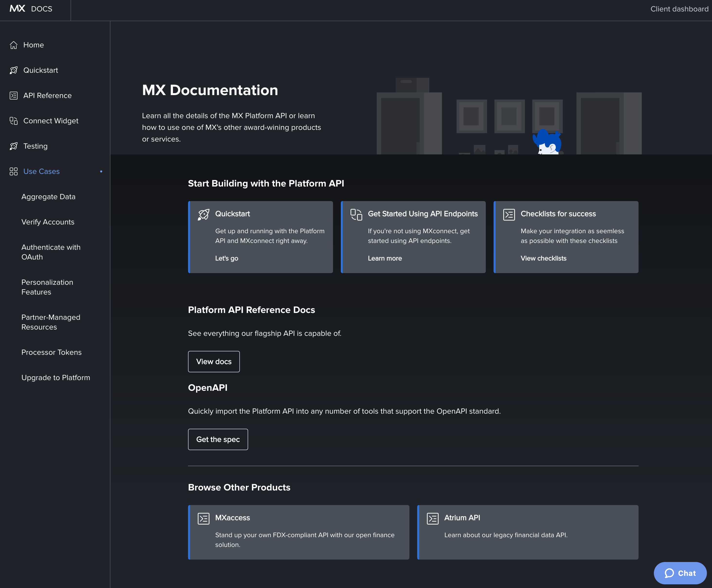Click the terminal icon on Atrium API card
This screenshot has height=588, width=712.
tap(433, 518)
